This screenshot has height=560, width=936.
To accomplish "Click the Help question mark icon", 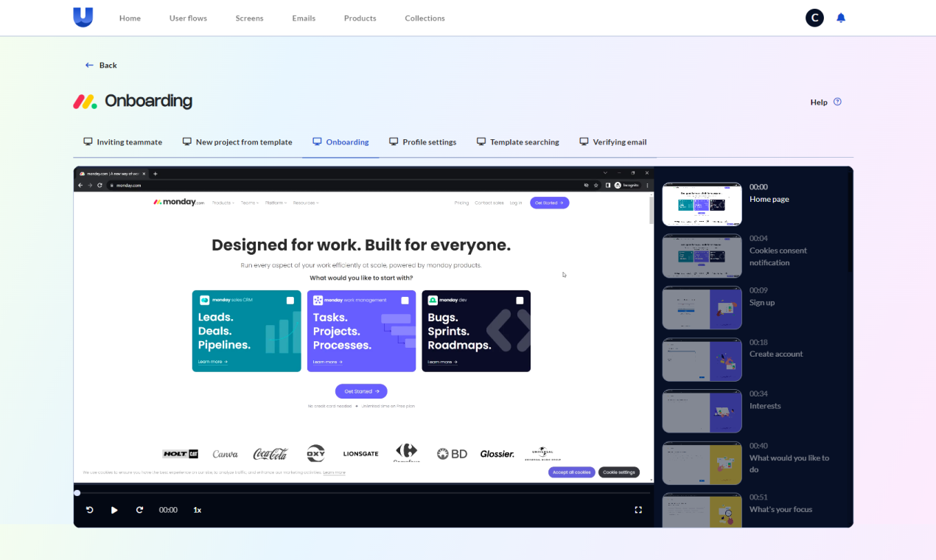I will pyautogui.click(x=837, y=102).
